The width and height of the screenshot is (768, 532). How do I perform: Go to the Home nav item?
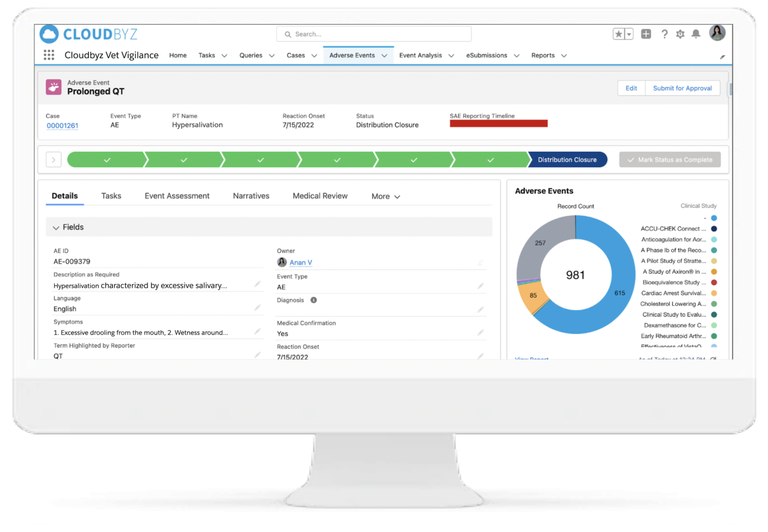(178, 55)
